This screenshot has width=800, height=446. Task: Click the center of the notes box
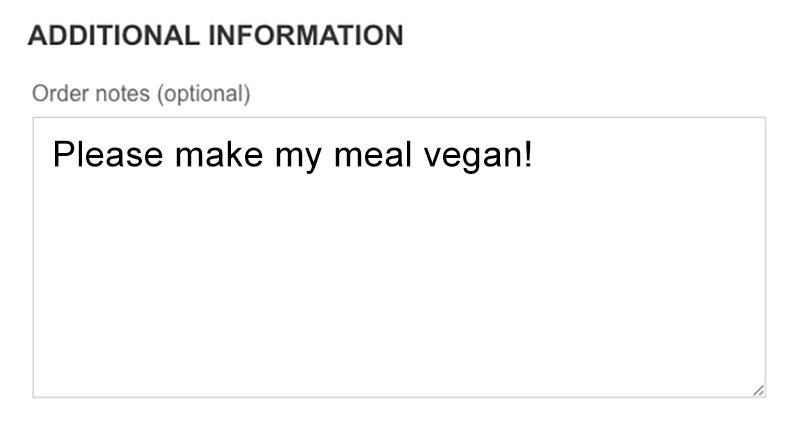pos(399,257)
